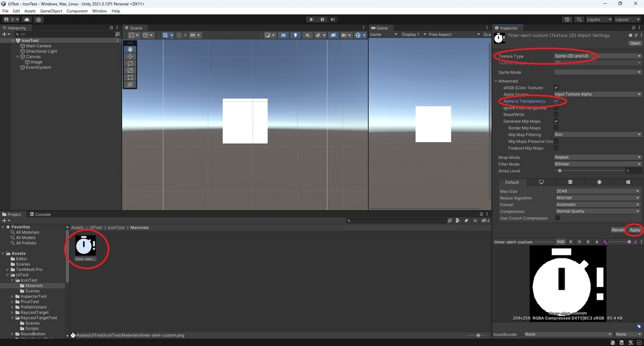Uncheck Alpha Is Transparency checkbox
Image resolution: width=644 pixels, height=346 pixels.
point(556,101)
